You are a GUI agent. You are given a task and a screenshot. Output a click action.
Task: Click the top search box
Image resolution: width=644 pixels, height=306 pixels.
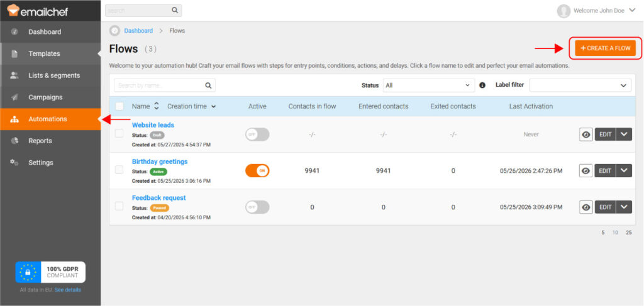143,10
